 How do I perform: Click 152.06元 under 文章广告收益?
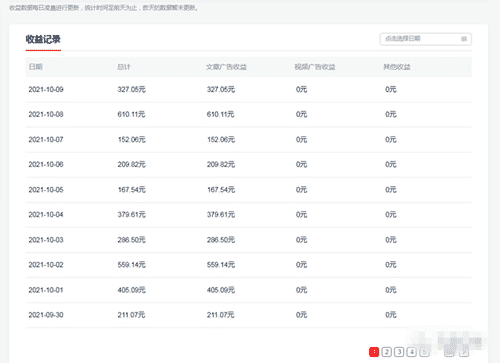pyautogui.click(x=221, y=139)
